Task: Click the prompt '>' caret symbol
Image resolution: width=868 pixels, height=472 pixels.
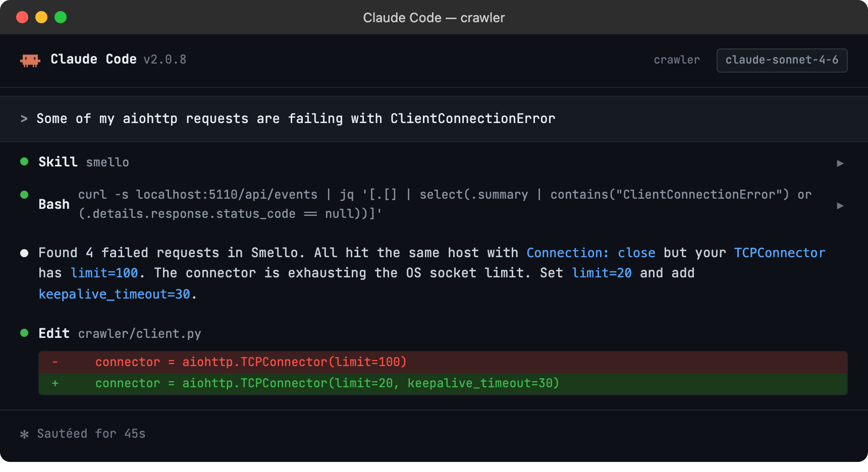Action: pyautogui.click(x=24, y=119)
